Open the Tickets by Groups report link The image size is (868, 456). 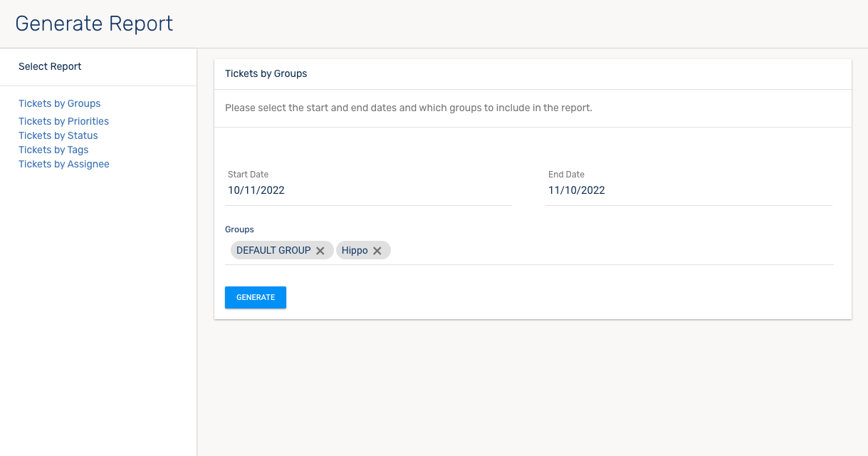click(x=60, y=103)
